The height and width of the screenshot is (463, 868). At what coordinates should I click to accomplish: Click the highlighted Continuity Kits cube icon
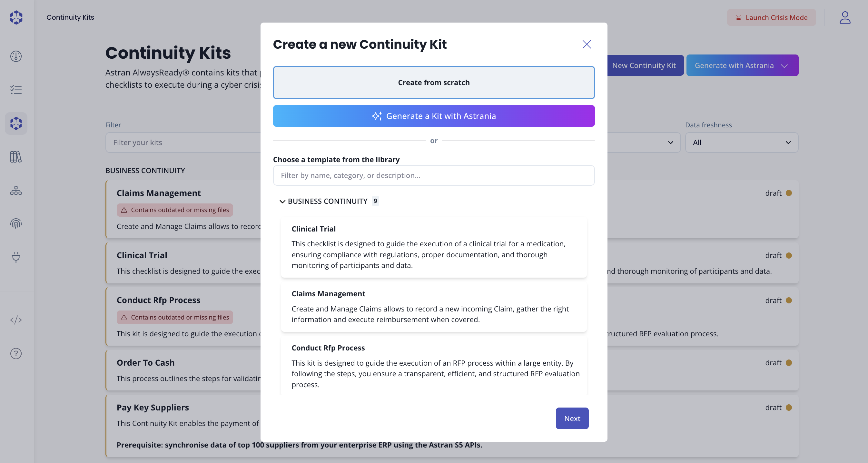(16, 123)
